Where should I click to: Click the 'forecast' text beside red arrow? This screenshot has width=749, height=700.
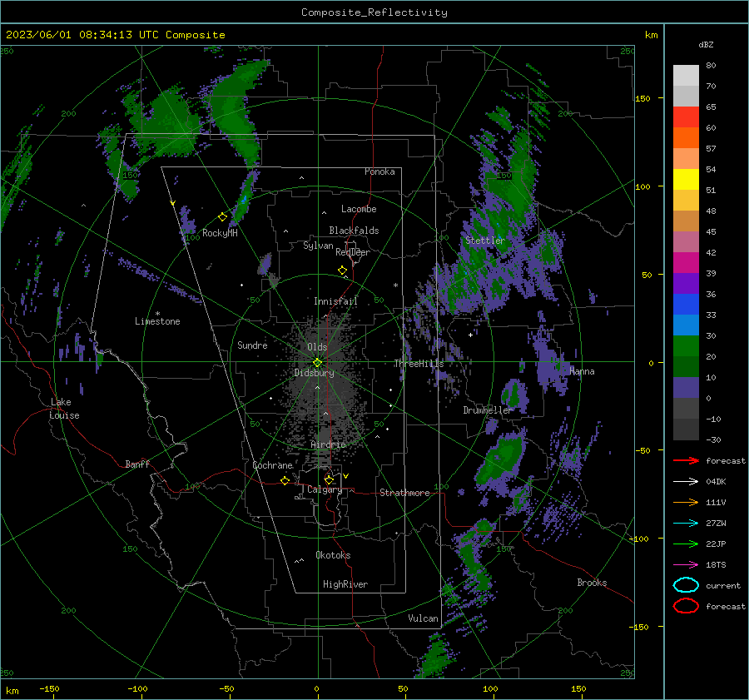pyautogui.click(x=726, y=460)
